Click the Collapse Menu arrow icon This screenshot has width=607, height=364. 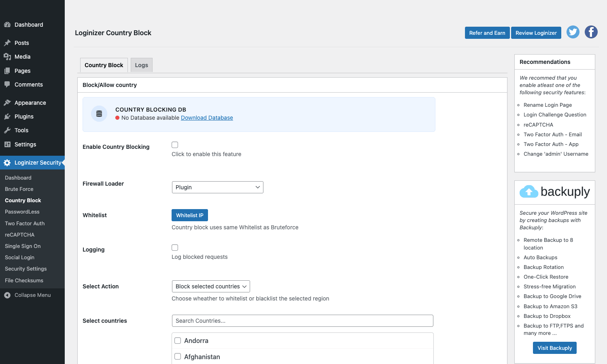point(7,295)
